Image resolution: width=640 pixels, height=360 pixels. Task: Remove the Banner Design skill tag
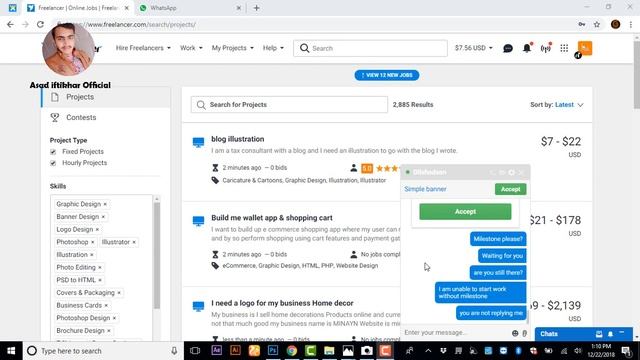click(103, 217)
